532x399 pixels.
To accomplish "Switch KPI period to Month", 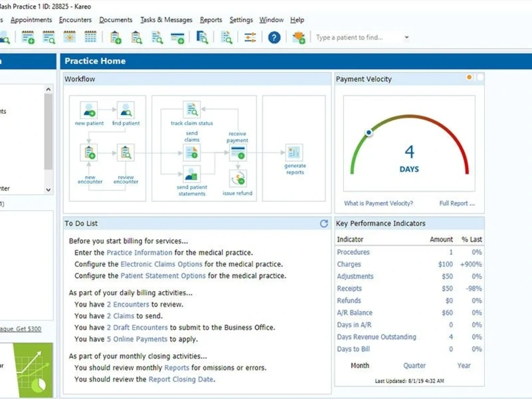I will [360, 365].
